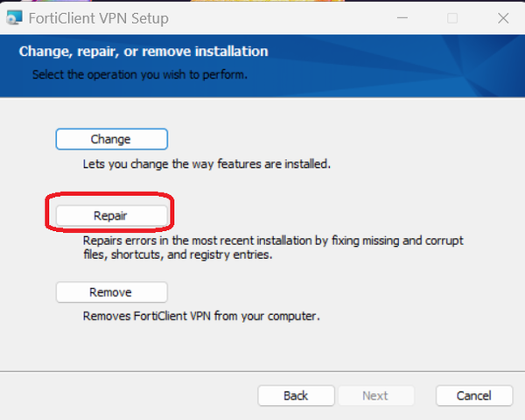The height and width of the screenshot is (420, 525).
Task: Click the greyed-out maximize box icon
Action: [452, 18]
